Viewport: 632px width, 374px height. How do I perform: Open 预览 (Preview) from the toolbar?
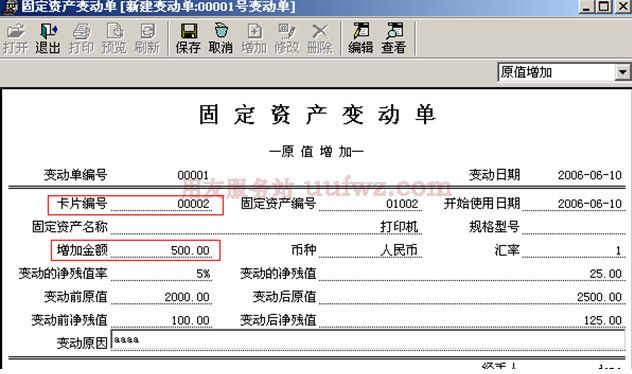pos(114,39)
